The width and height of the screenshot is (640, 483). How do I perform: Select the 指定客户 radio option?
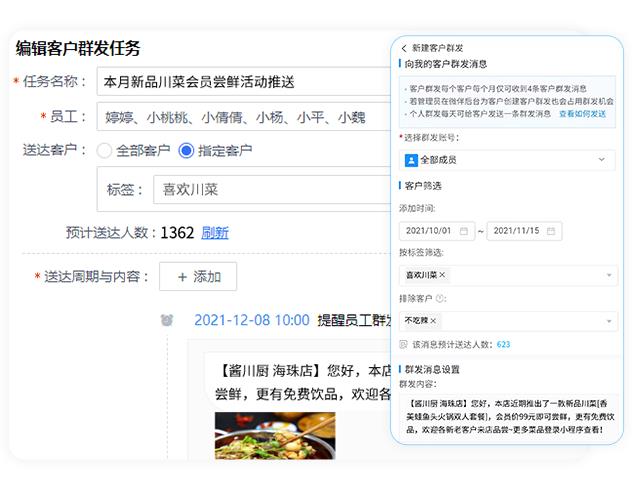[185, 151]
